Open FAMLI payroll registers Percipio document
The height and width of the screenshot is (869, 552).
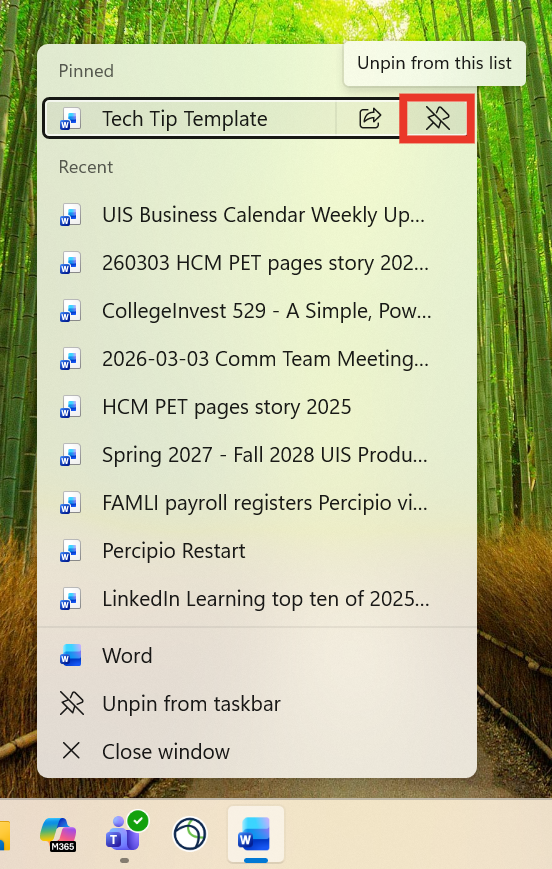(257, 503)
